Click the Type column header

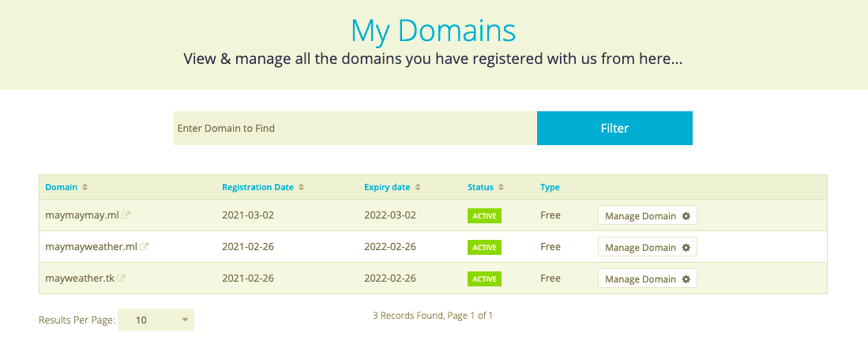(550, 187)
